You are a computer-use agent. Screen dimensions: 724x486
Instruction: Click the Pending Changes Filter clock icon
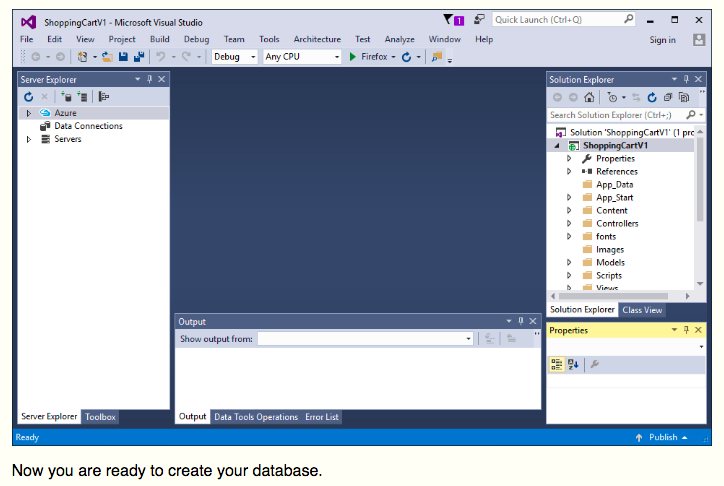pos(612,97)
